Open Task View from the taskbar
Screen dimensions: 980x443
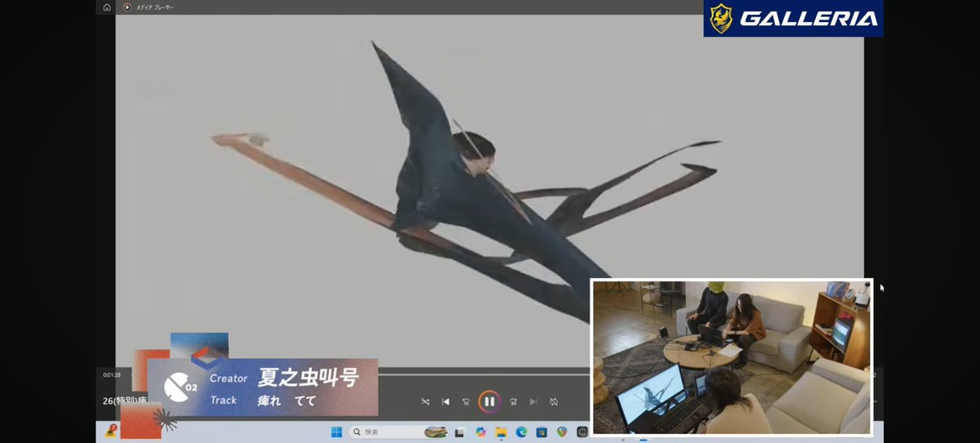click(x=460, y=432)
